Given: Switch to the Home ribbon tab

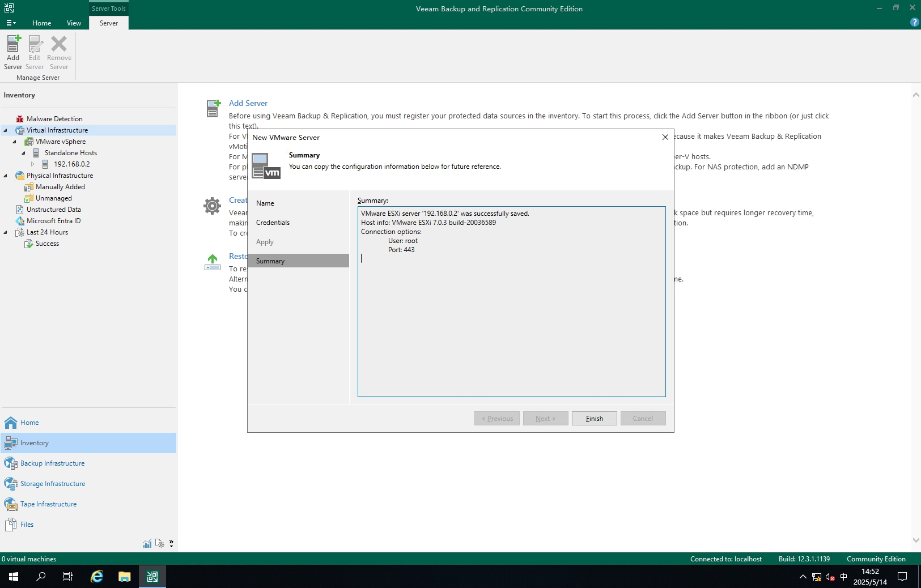Looking at the screenshot, I should pos(41,23).
